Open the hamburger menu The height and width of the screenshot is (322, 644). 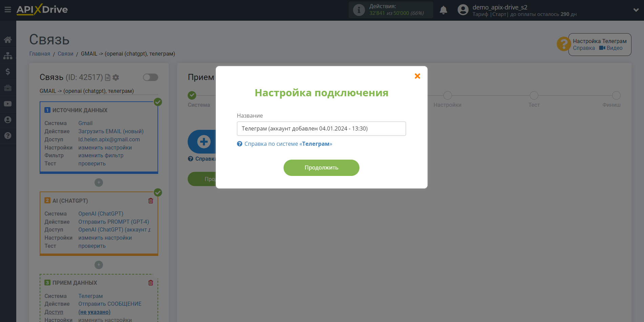click(x=7, y=10)
